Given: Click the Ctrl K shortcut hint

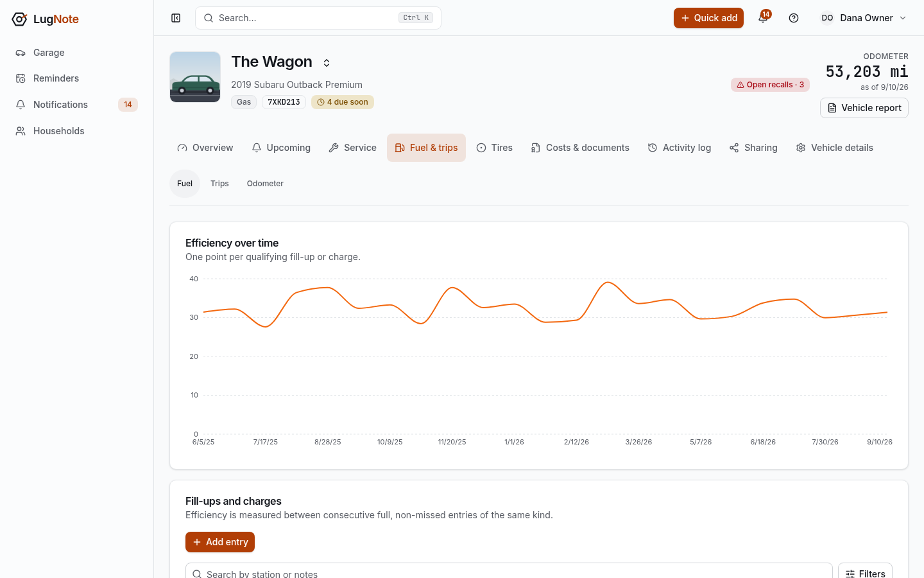Looking at the screenshot, I should tap(417, 18).
